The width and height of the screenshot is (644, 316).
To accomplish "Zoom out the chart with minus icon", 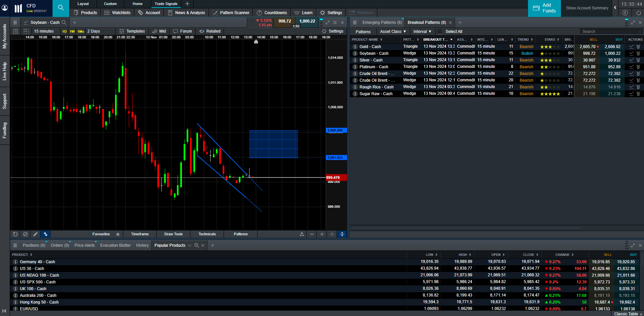I will pyautogui.click(x=312, y=234).
